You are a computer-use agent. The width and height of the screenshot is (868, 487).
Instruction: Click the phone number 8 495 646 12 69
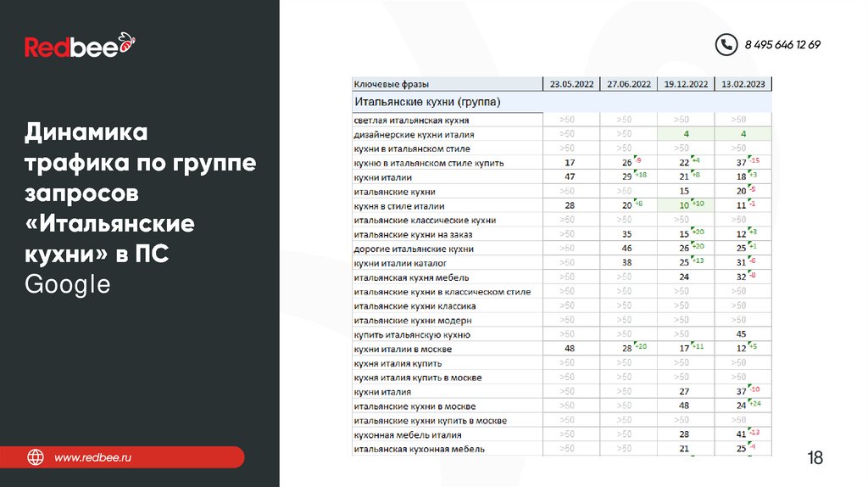782,45
